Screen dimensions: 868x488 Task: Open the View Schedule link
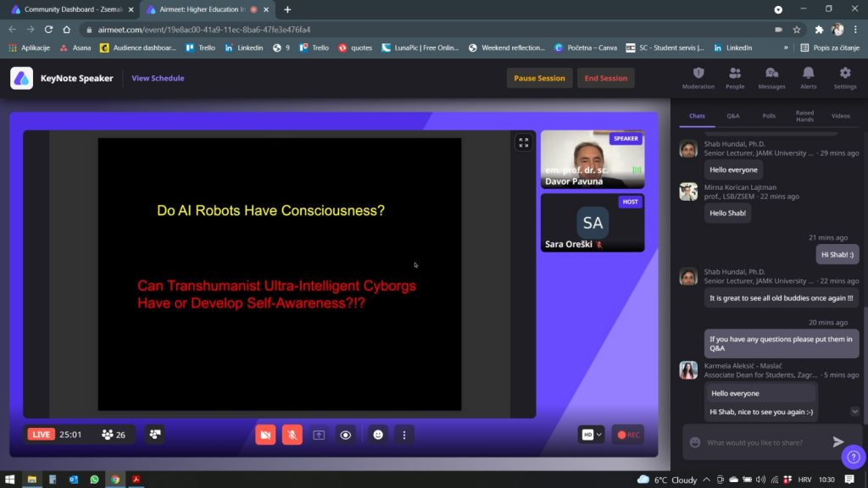(x=158, y=78)
